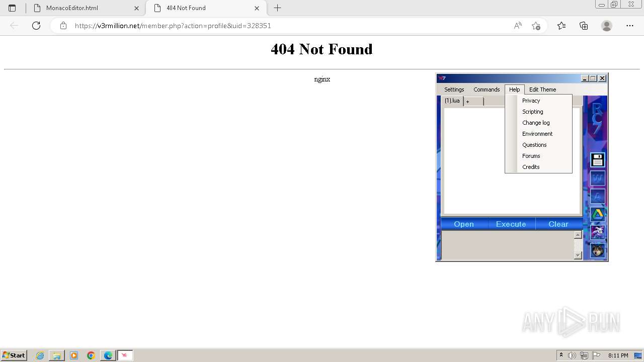Viewport: 644px width, 362px height.
Task: Click the Action Center flag icon
Action: (596, 355)
